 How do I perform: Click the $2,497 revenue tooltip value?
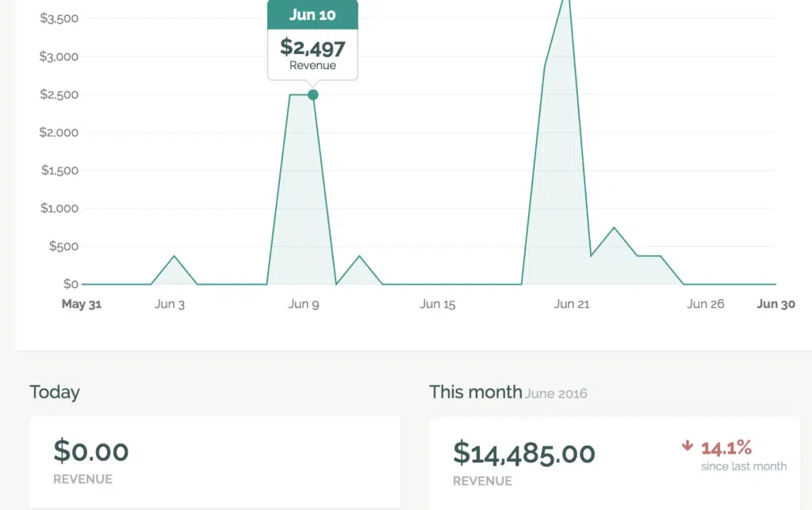click(x=312, y=46)
